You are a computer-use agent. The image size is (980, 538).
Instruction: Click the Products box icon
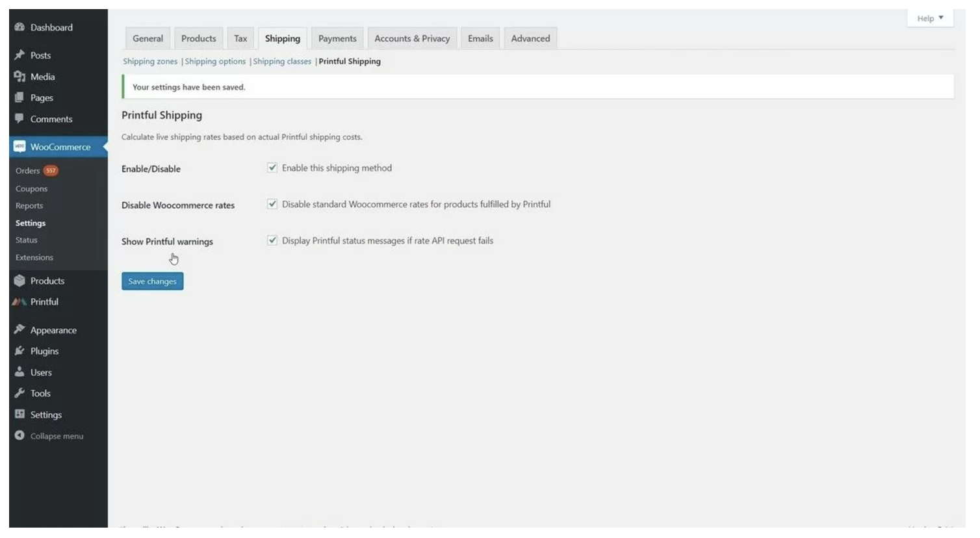(19, 281)
